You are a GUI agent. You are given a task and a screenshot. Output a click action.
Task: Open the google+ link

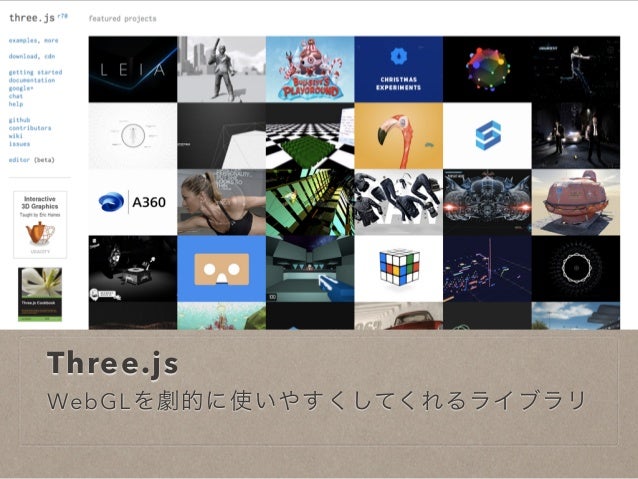coord(21,88)
